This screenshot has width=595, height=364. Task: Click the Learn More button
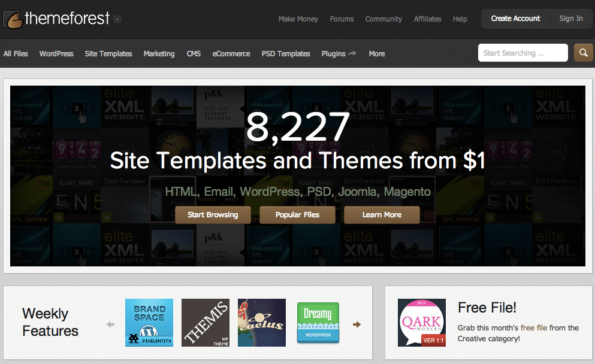[382, 215]
